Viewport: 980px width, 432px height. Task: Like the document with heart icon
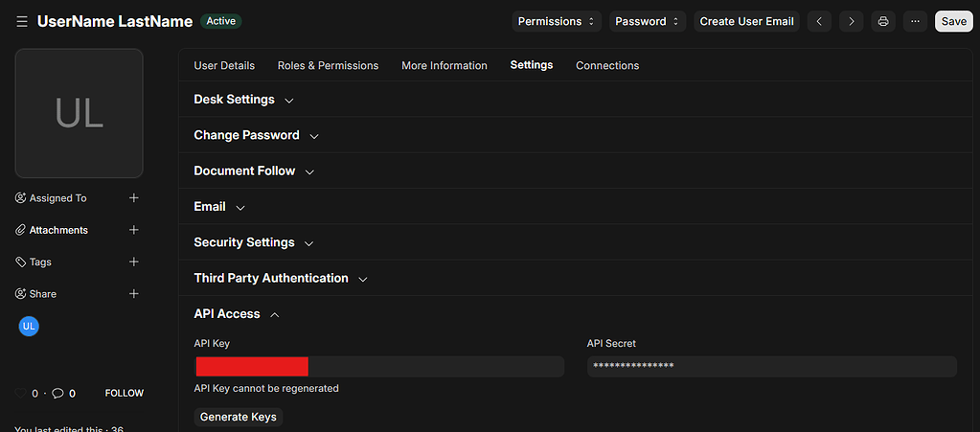point(21,393)
